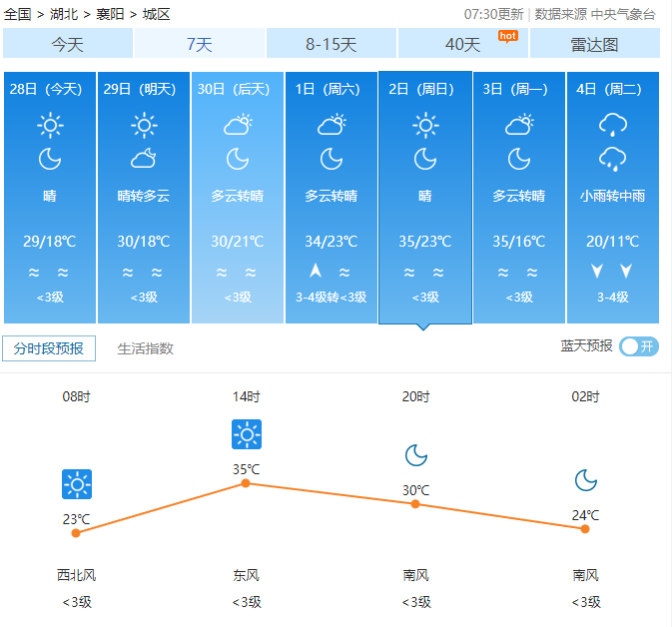Image resolution: width=672 pixels, height=627 pixels.
Task: Select the 分时段预报 tab
Action: point(49,348)
